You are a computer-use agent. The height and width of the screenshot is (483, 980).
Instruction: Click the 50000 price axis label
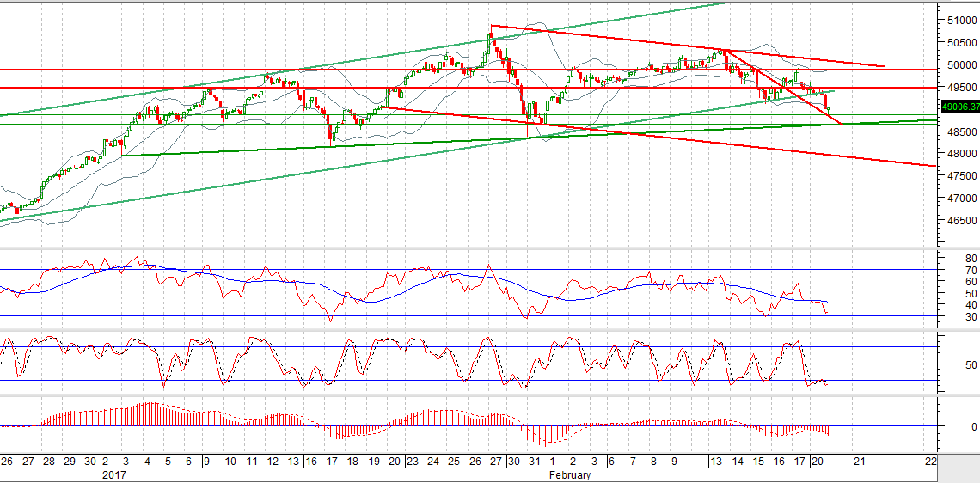click(964, 64)
